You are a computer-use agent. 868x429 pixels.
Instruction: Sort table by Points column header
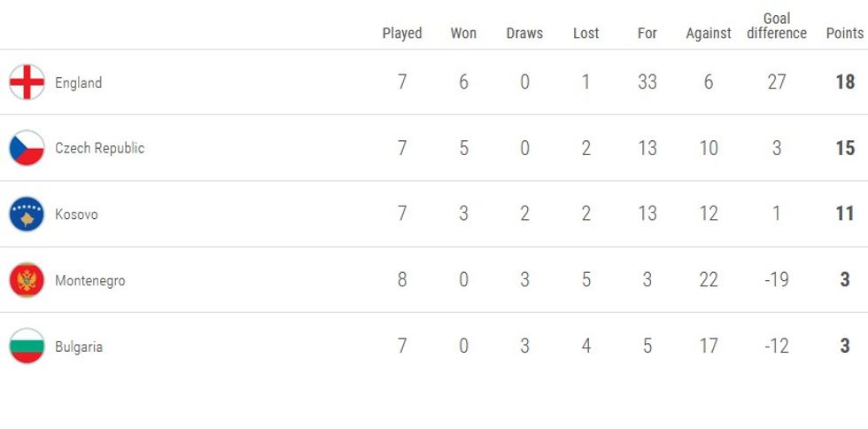pos(844,33)
